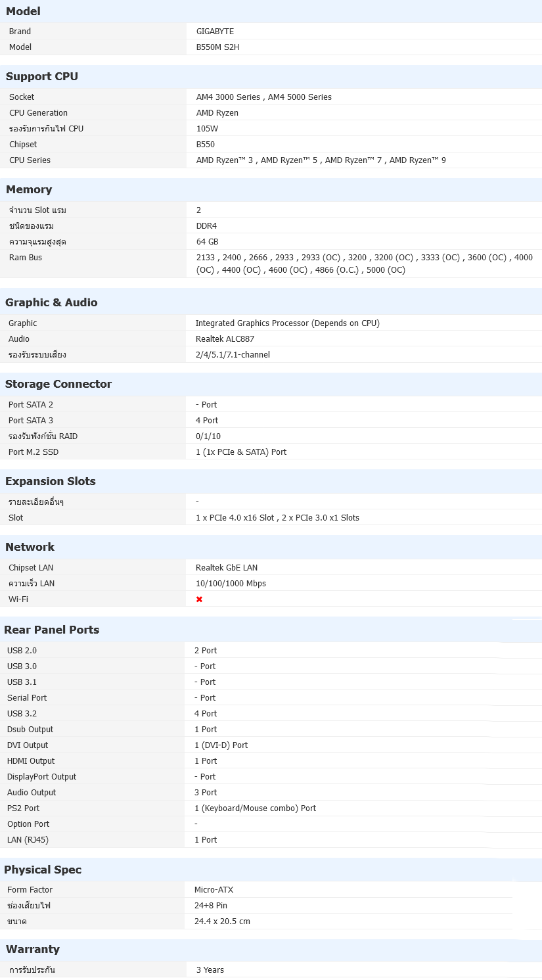Image resolution: width=542 pixels, height=980 pixels.
Task: Select 'AM4 3000 Series , AM4 5000 Series' socket value
Action: click(x=264, y=97)
